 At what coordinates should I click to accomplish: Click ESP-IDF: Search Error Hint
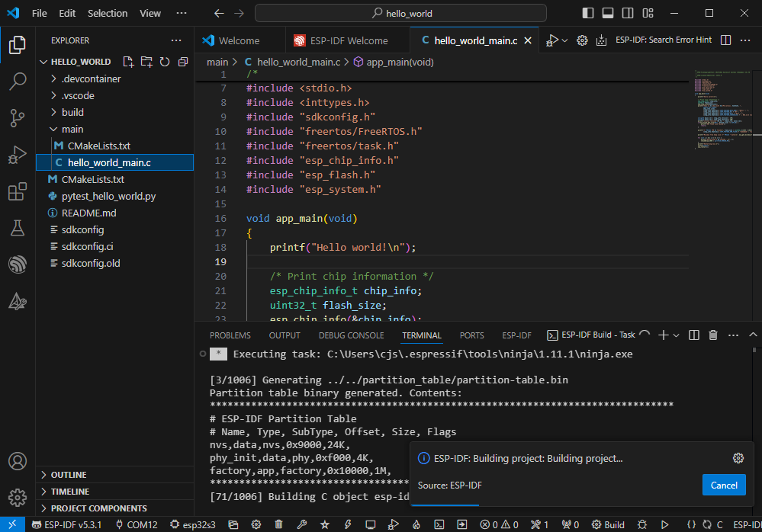[x=663, y=40]
